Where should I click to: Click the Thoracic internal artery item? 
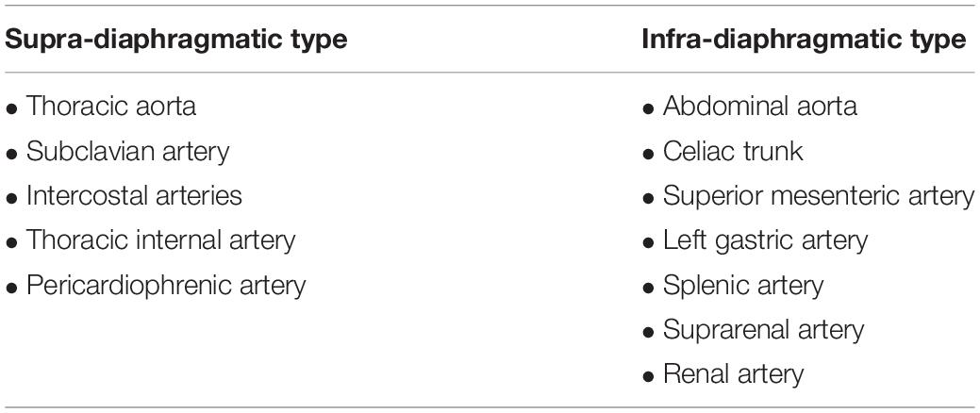pos(160,240)
